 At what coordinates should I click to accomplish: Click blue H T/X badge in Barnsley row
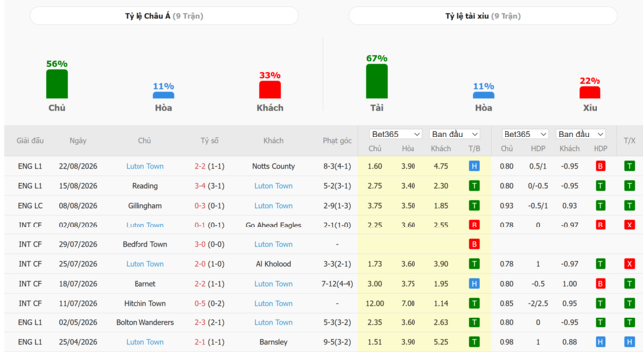(x=630, y=342)
